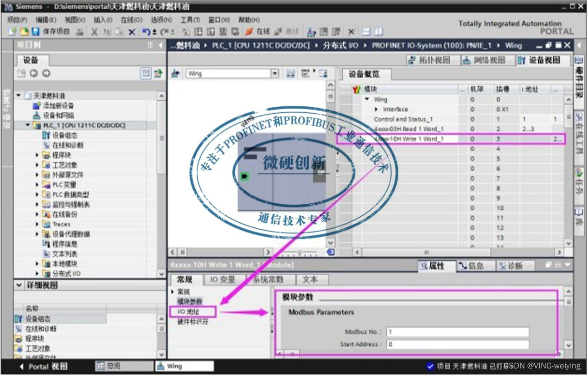Click the split editor vertically icon
588x375 pixels.
pos(379,32)
